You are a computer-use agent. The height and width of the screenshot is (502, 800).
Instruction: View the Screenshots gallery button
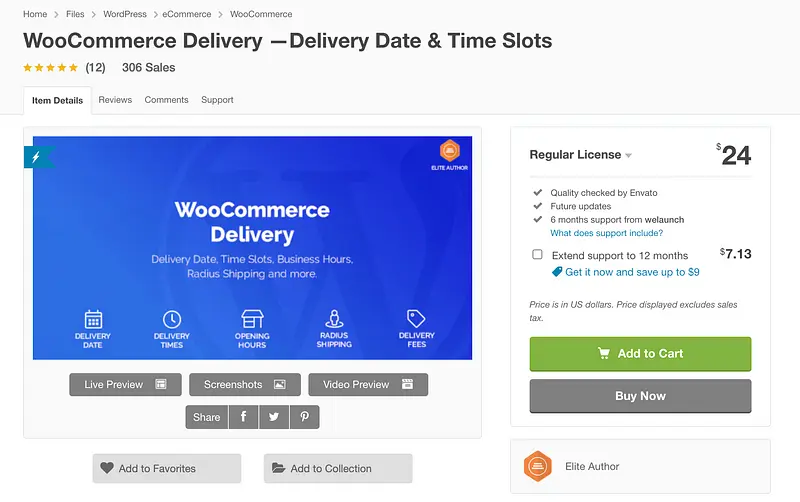coord(244,384)
